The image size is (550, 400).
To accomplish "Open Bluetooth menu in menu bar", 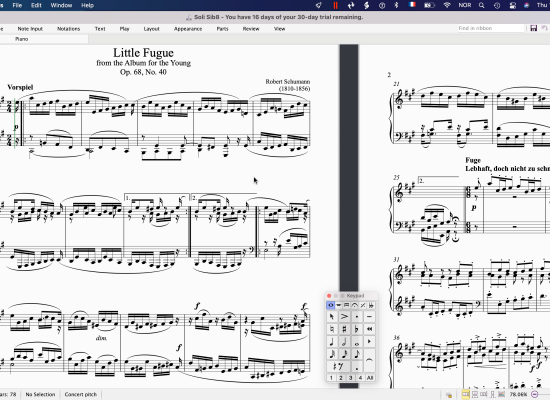I will point(397,5).
